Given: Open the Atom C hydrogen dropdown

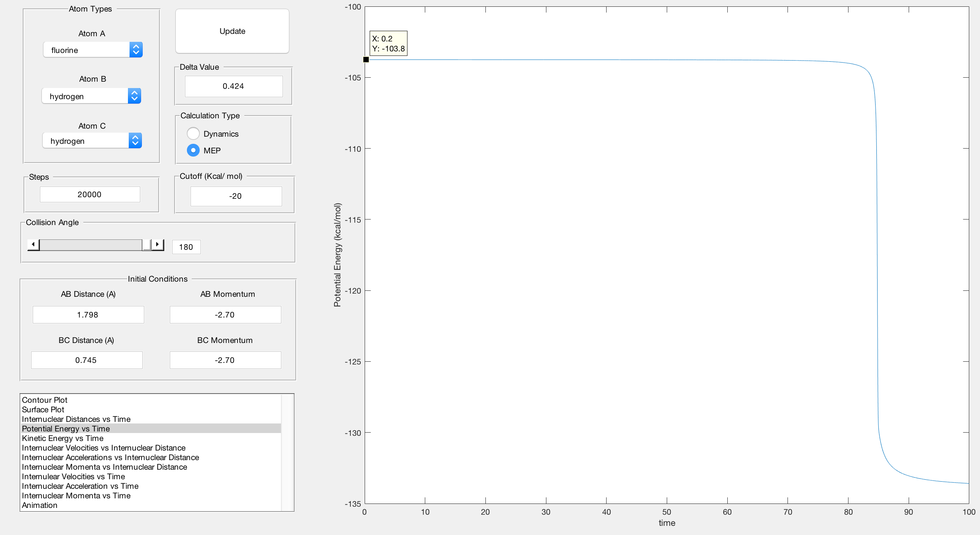Looking at the screenshot, I should pyautogui.click(x=92, y=141).
